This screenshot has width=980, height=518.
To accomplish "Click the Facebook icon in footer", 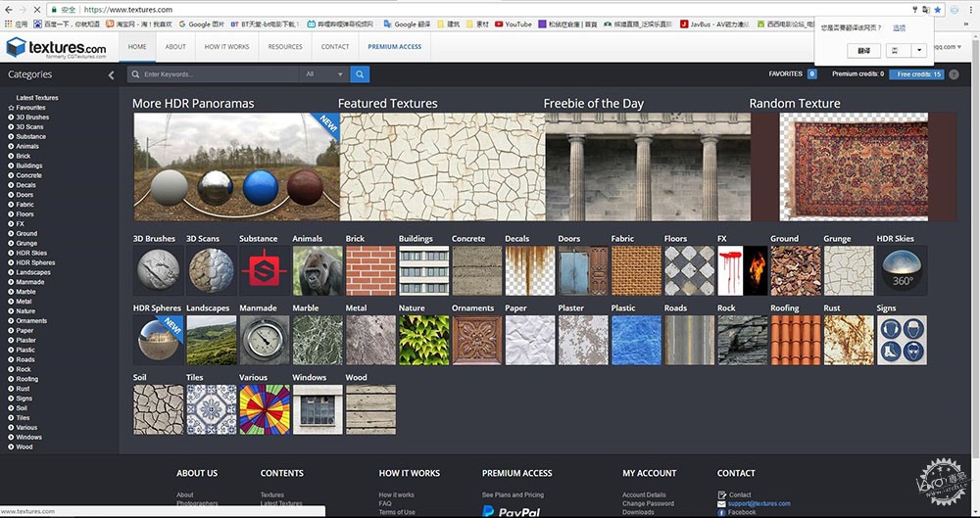I will pyautogui.click(x=721, y=512).
